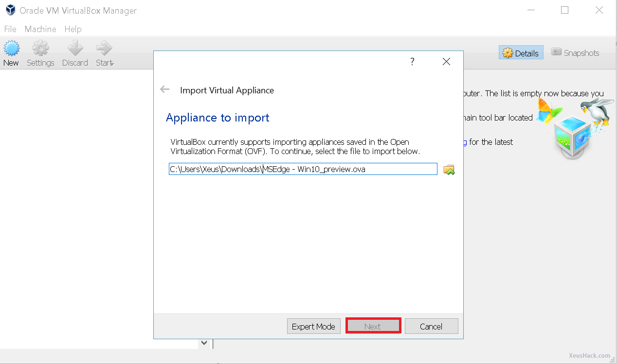Screen dimensions: 617x364
Task: Select the Discard toolbar icon
Action: tap(75, 50)
